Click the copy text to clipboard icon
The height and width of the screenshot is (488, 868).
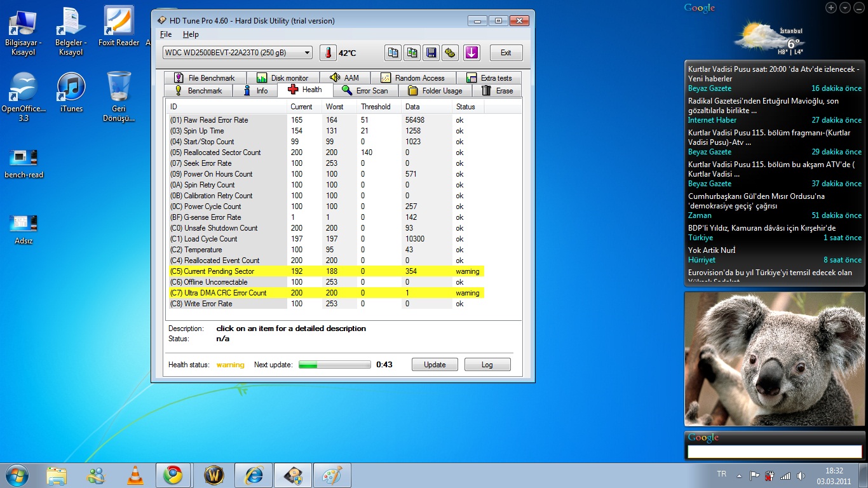(x=393, y=53)
